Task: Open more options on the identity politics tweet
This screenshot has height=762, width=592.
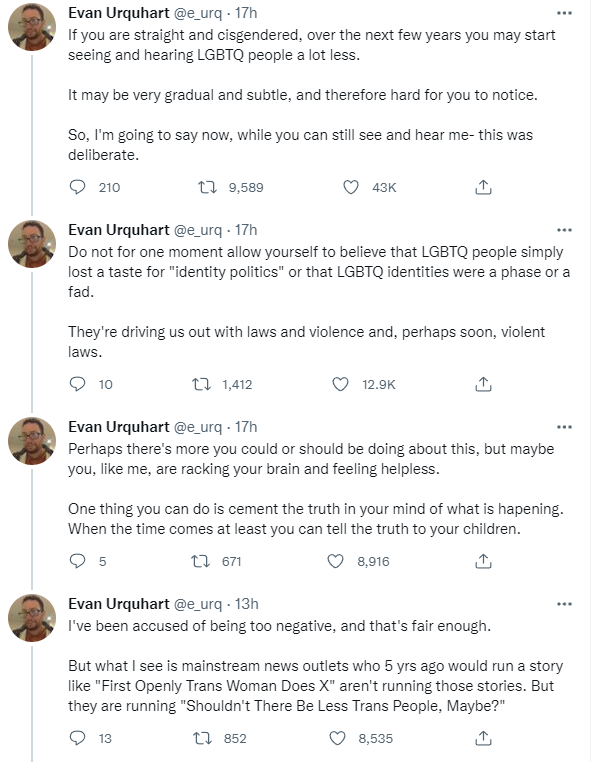Action: [564, 230]
